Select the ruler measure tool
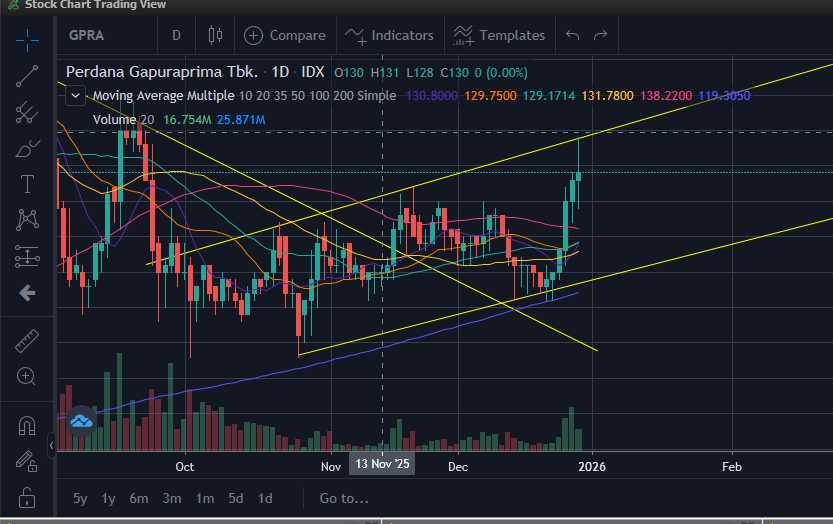The height and width of the screenshot is (524, 833). (x=27, y=341)
